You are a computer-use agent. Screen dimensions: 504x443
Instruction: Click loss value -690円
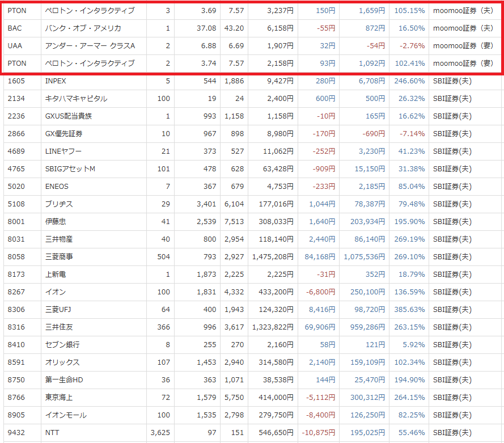374,134
